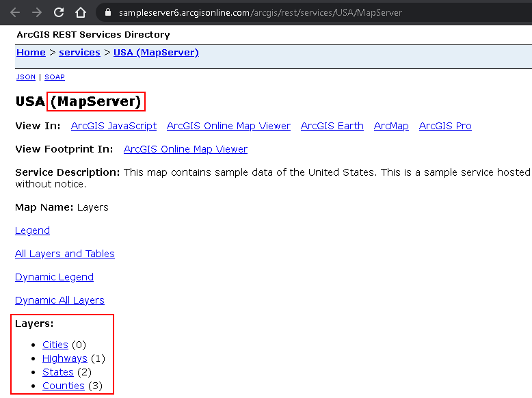Focus the address bar URL field
The image size is (532, 398).
click(314, 12)
